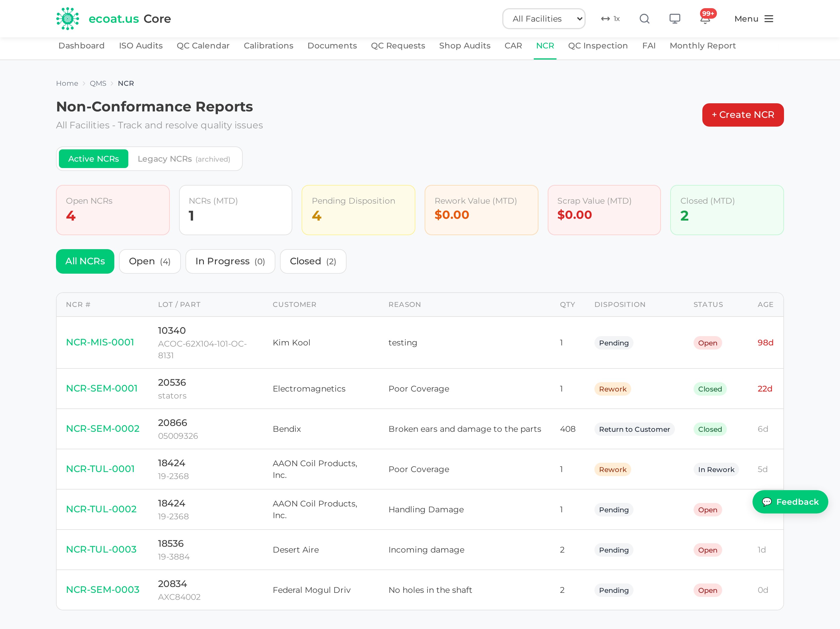Screen dimensions: 840x629
Task: Open NCR-SEM-0002 report link
Action: tap(103, 429)
